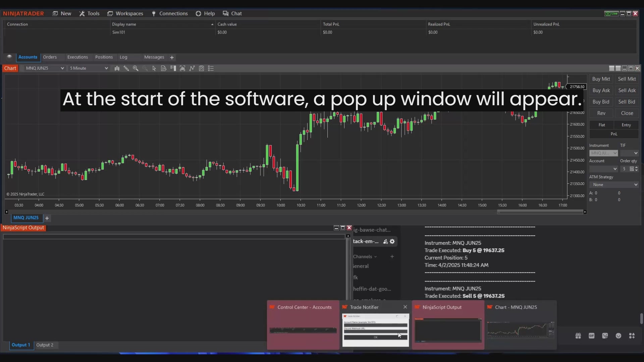
Task: Select the Drawing Tools pencil icon
Action: click(126, 68)
